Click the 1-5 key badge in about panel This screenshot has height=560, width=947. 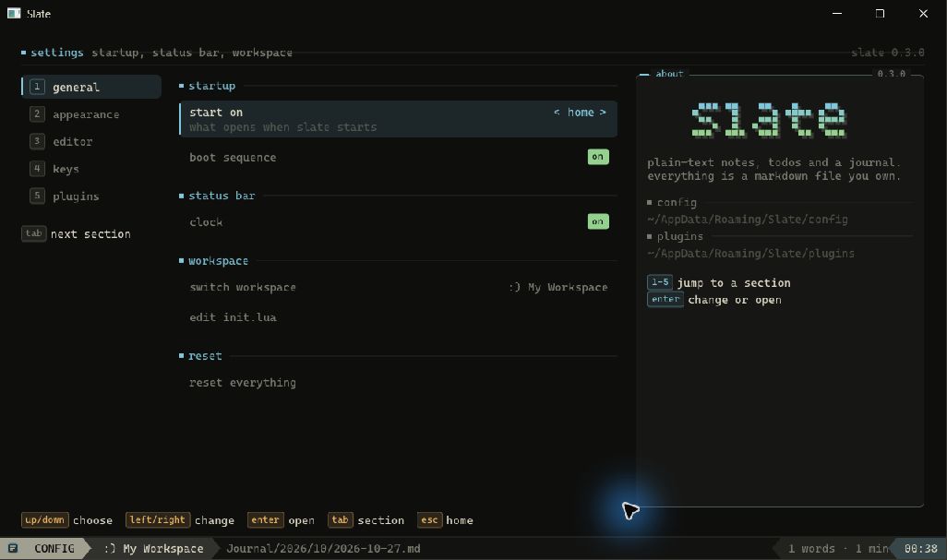[x=660, y=282]
